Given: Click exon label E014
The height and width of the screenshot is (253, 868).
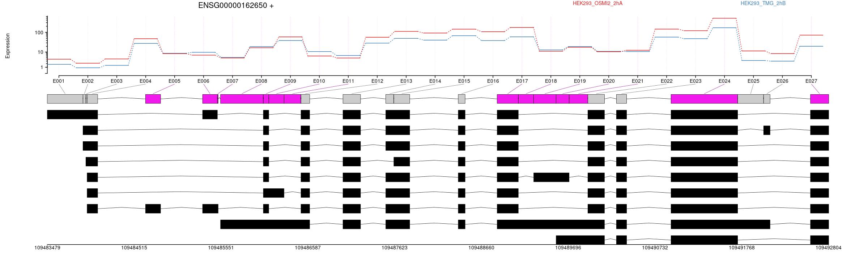Looking at the screenshot, I should [x=435, y=81].
